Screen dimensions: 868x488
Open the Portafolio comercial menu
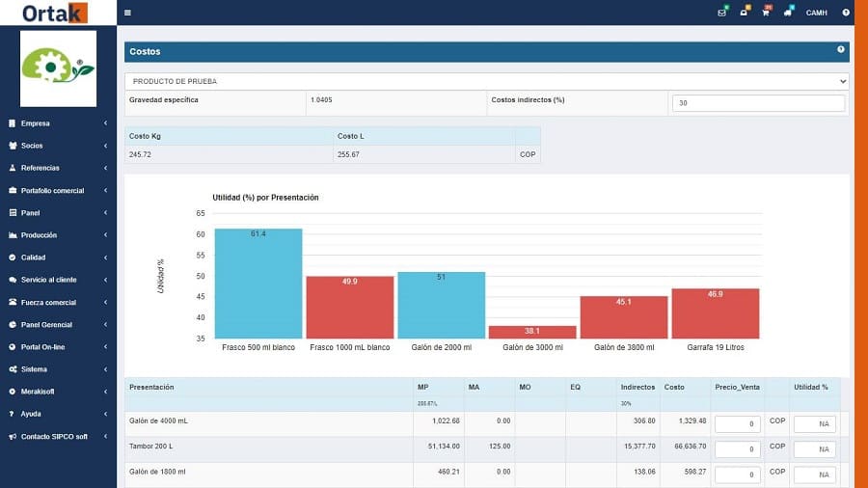coord(57,191)
